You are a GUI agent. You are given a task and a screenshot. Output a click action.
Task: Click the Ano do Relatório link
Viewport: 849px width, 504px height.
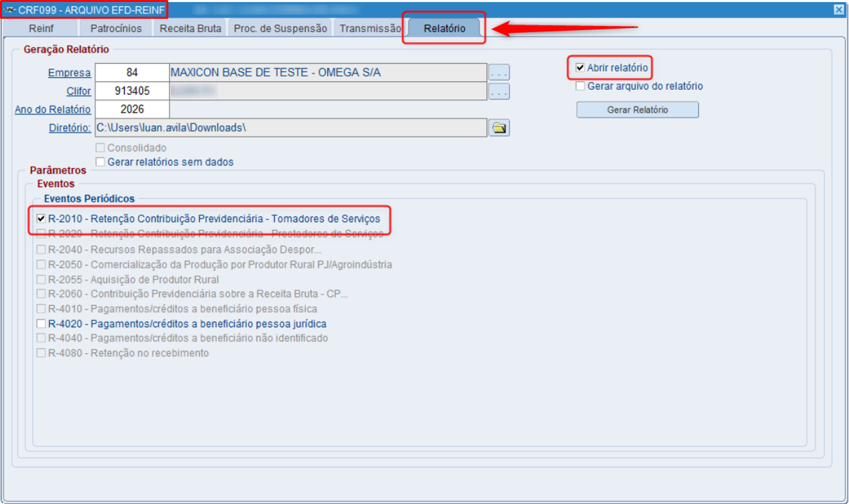[53, 110]
